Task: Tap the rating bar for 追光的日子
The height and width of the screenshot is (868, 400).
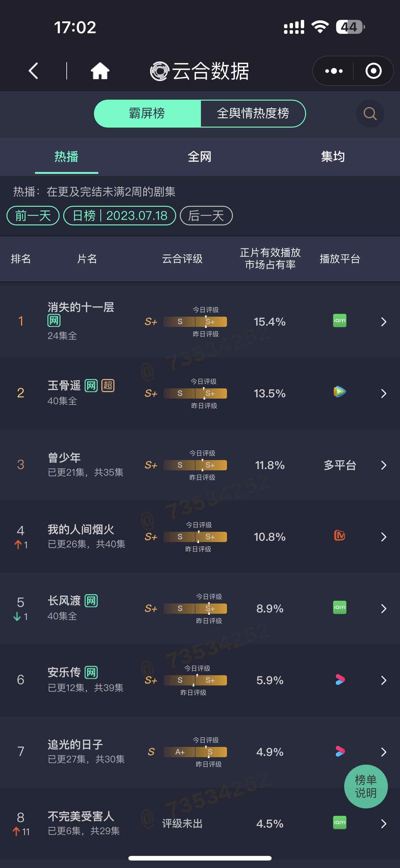Action: tap(195, 752)
